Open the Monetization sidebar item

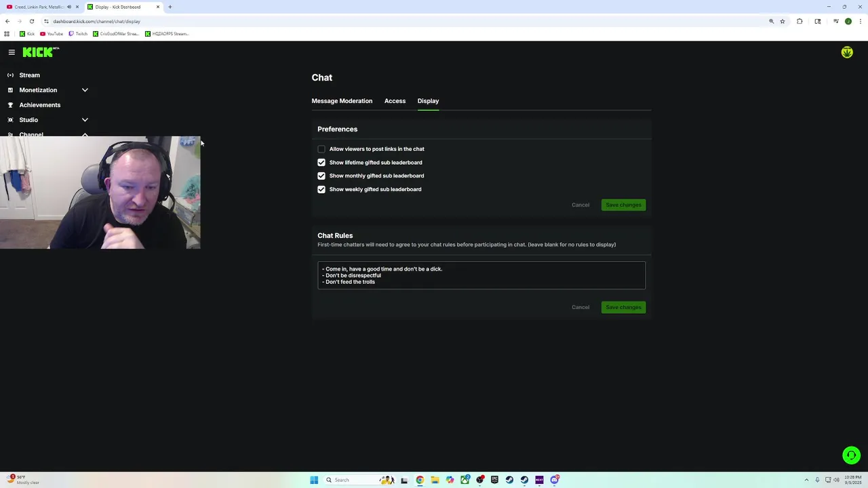point(38,90)
